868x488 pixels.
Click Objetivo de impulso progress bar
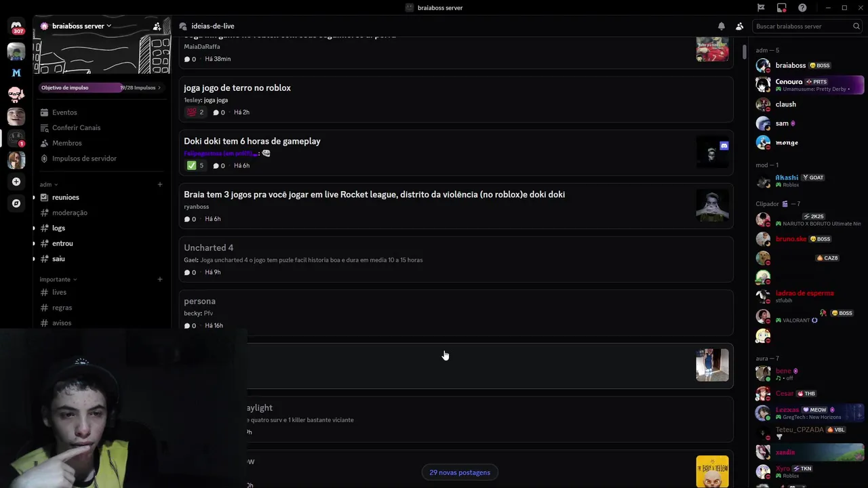[102, 87]
